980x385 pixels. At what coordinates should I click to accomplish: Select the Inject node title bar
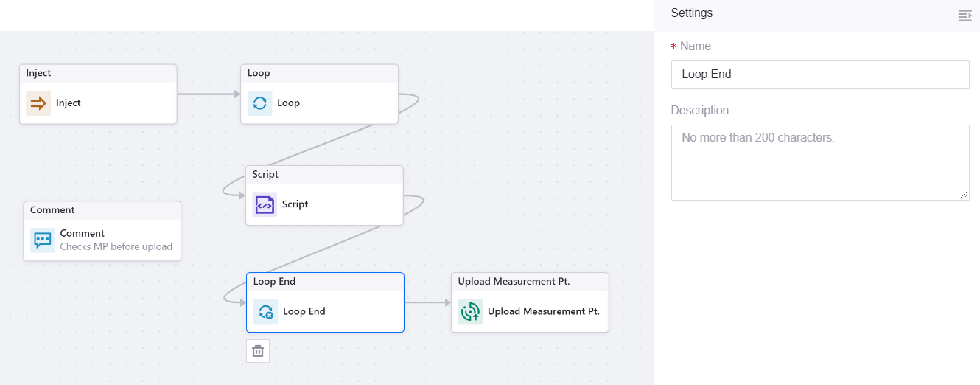(98, 74)
